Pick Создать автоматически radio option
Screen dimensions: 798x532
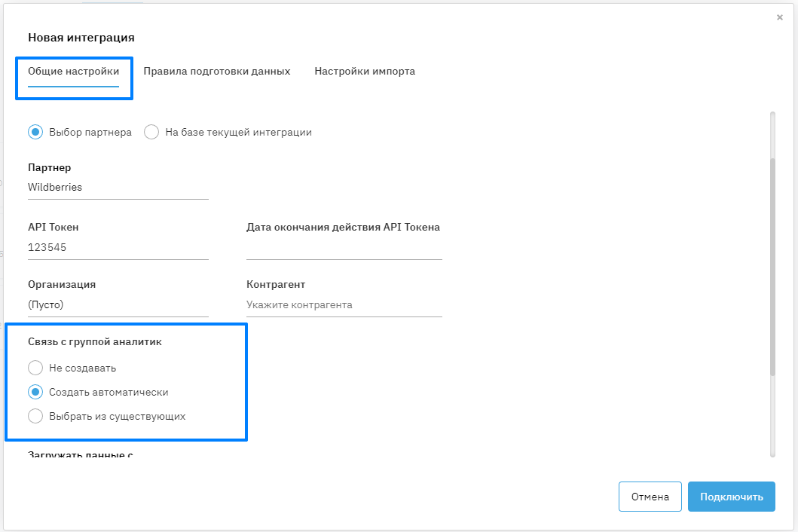(35, 393)
